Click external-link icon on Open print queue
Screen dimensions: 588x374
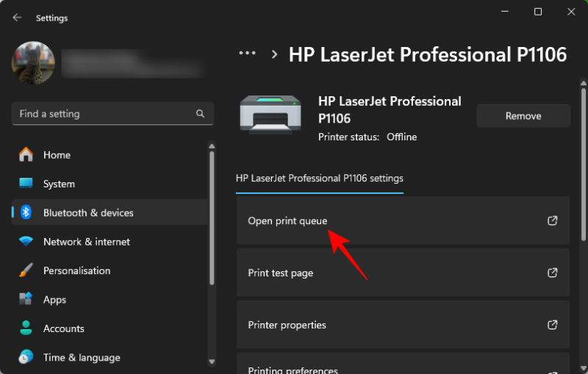pyautogui.click(x=553, y=220)
